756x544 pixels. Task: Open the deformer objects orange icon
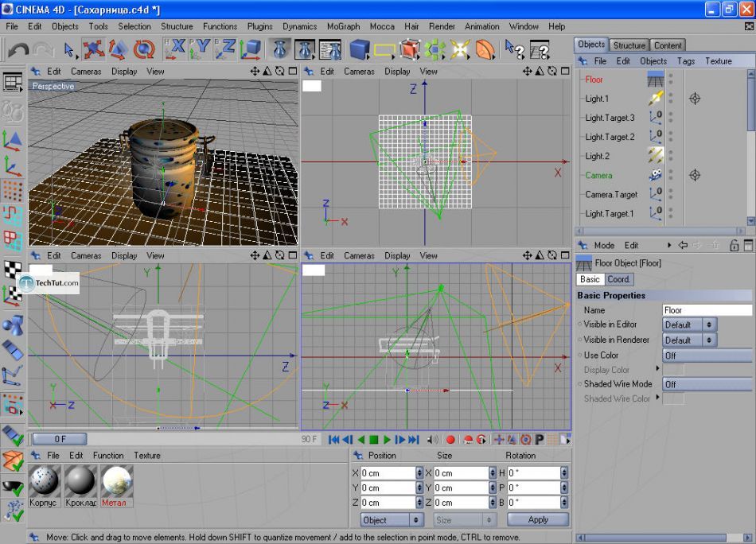click(485, 49)
